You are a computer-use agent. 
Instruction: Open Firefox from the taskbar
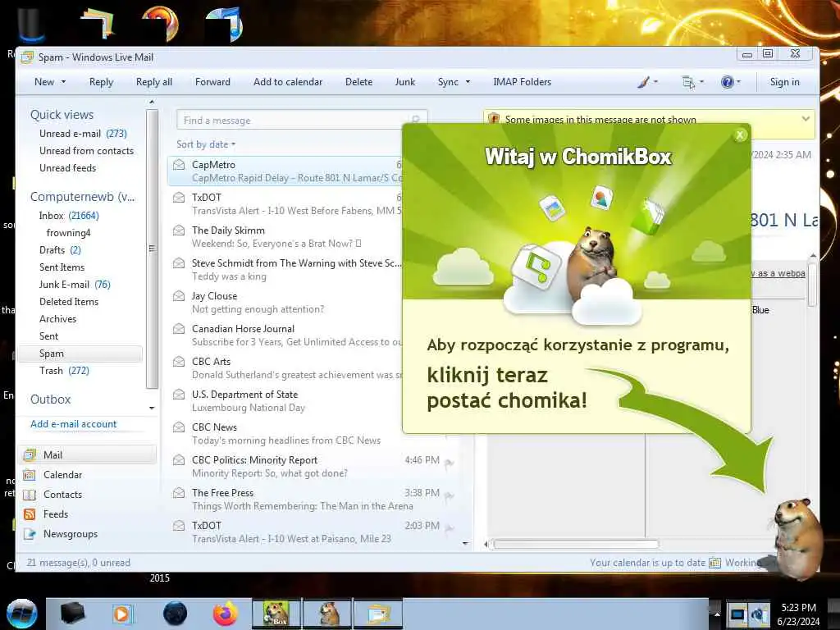(225, 614)
